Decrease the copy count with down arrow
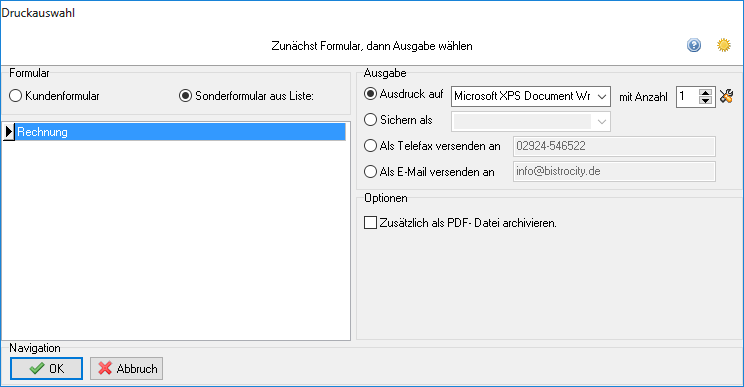The width and height of the screenshot is (744, 387). [x=706, y=101]
